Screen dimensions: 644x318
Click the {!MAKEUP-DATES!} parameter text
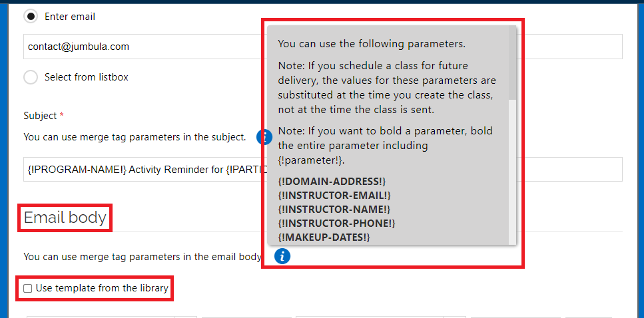click(324, 237)
